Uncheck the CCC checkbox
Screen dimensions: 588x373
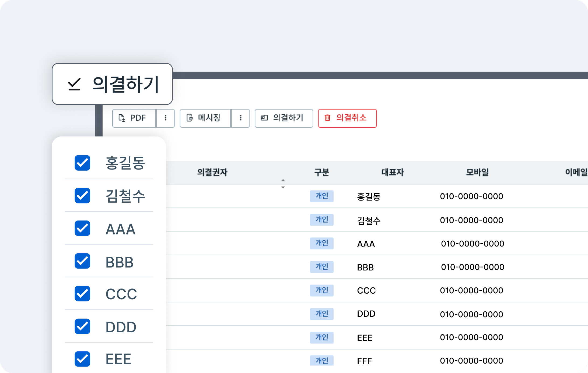[x=82, y=294]
